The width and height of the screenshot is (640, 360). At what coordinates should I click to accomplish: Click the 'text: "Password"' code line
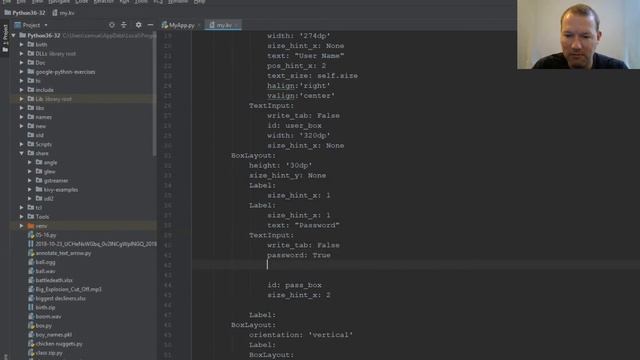point(303,225)
